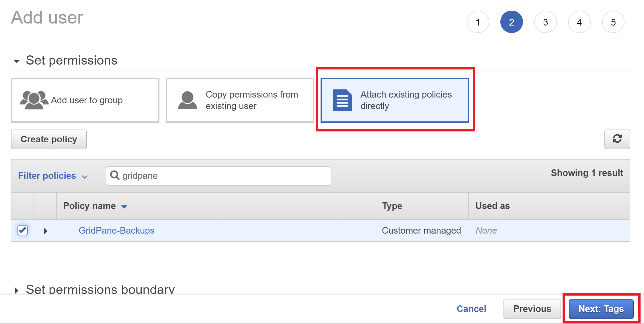644x324 pixels.
Task: Expand Set permissions boundary section
Action: 17,290
